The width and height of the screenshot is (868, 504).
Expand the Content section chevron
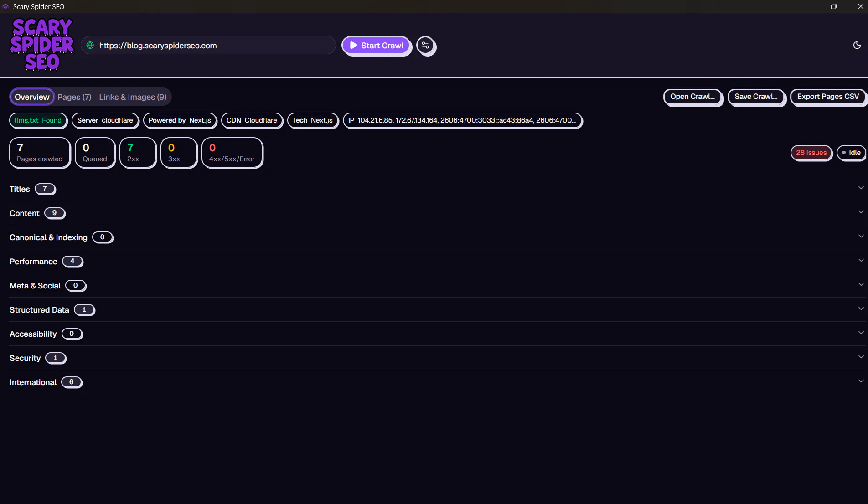861,212
